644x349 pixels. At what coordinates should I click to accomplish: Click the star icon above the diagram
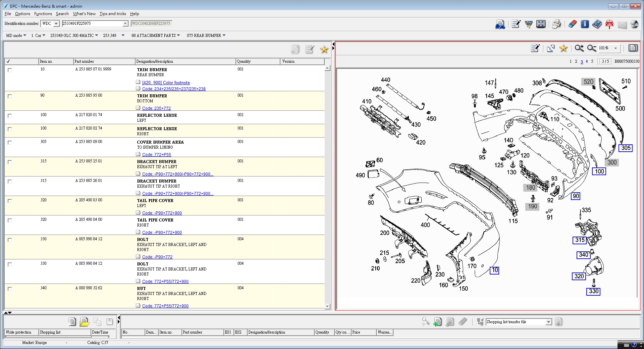[x=563, y=48]
